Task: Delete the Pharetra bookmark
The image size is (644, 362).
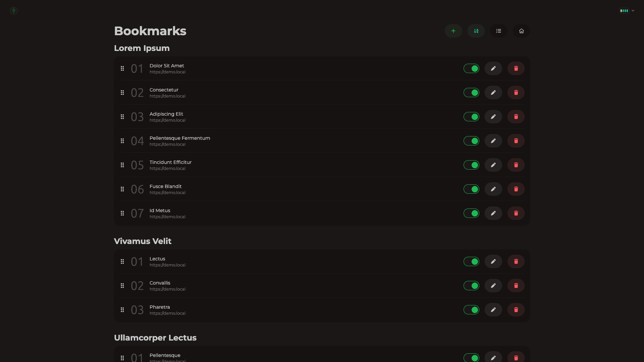Action: [516, 310]
